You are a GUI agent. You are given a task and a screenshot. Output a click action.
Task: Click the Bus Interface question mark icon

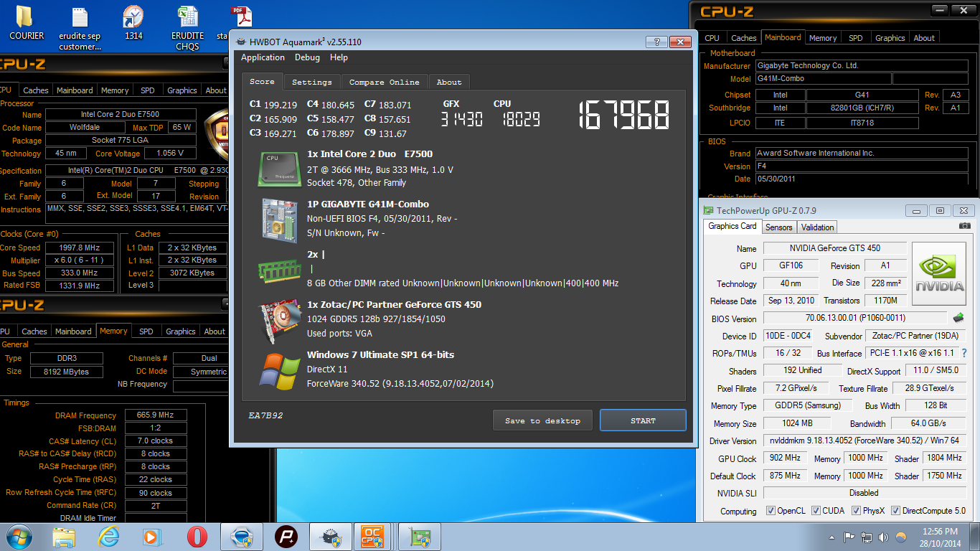pos(964,353)
